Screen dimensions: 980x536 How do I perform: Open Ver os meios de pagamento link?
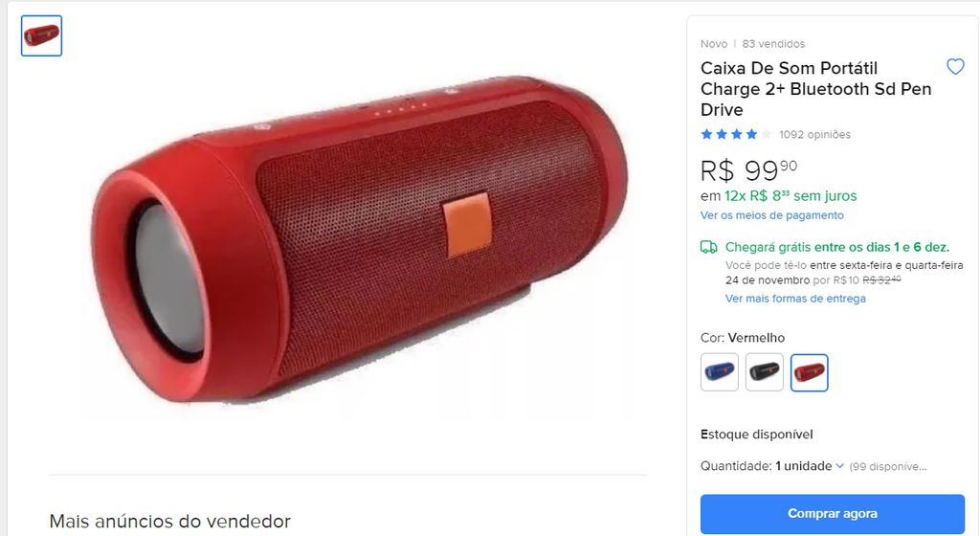772,215
